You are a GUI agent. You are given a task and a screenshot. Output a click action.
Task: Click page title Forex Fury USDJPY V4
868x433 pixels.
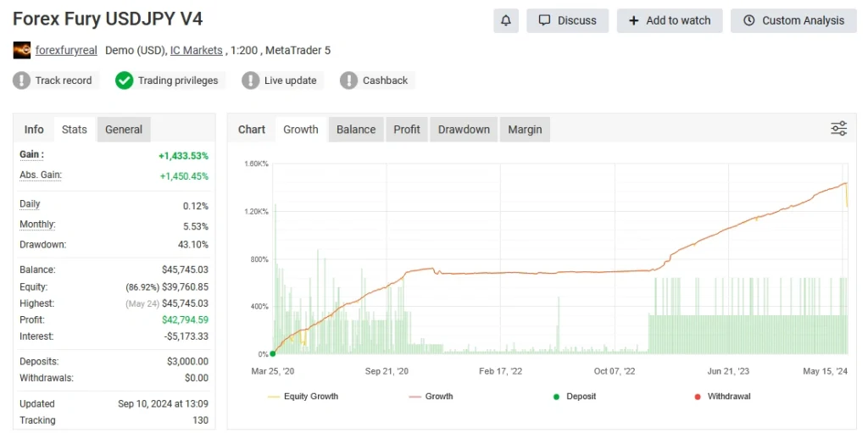click(x=108, y=19)
